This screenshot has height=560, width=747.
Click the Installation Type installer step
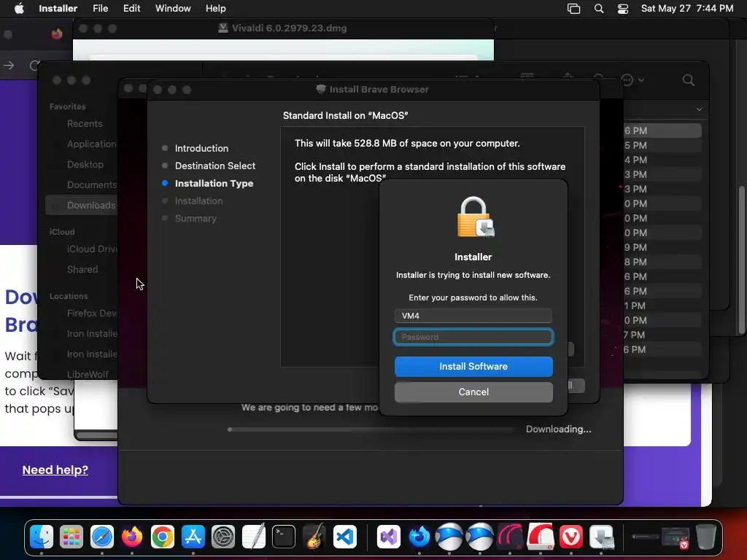214,183
